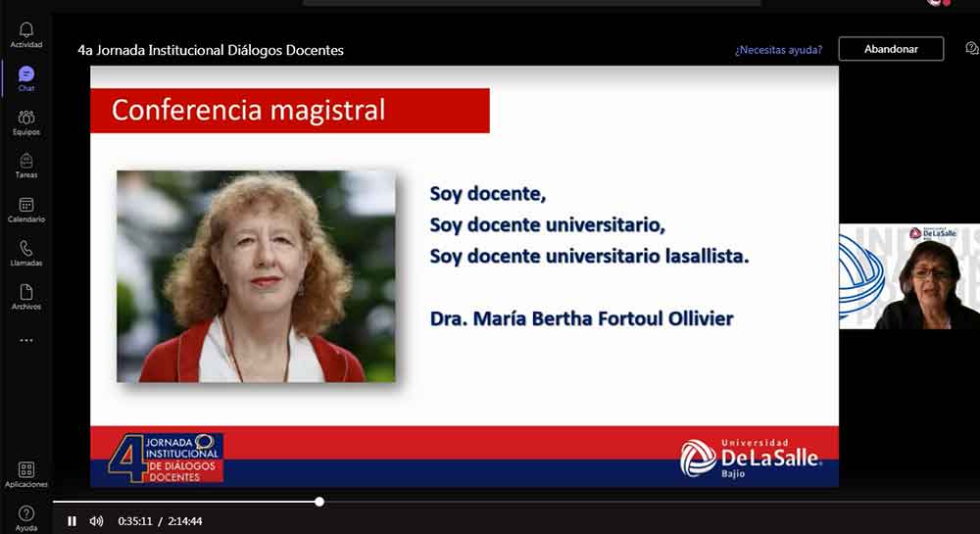Open Archivos in the left sidebar
This screenshot has width=980, height=534.
point(26,297)
